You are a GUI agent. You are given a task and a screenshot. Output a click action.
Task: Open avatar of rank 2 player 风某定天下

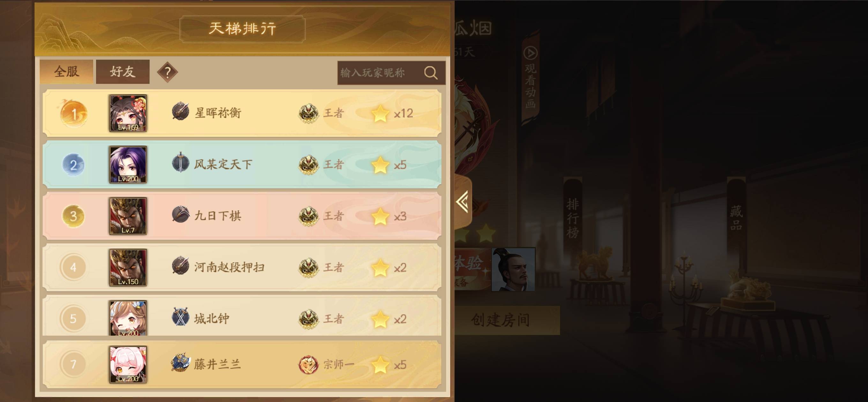[x=128, y=164]
